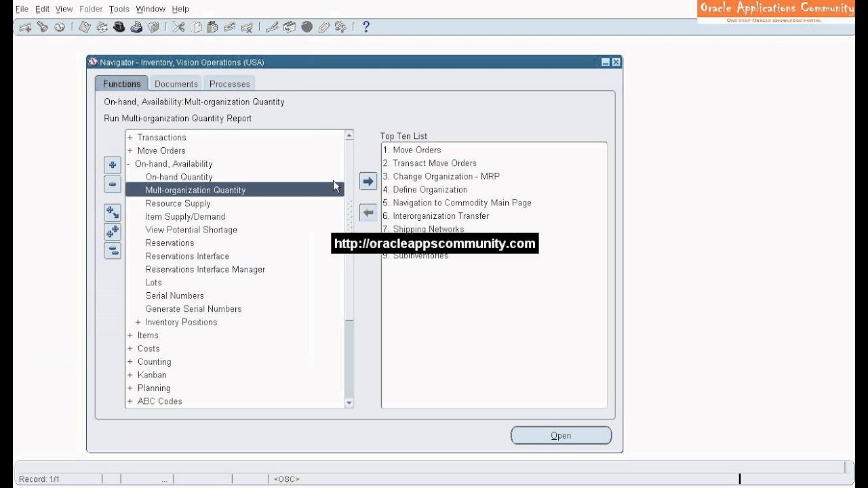Click the tree scrollbar up arrow
The height and width of the screenshot is (488, 868).
[x=349, y=136]
